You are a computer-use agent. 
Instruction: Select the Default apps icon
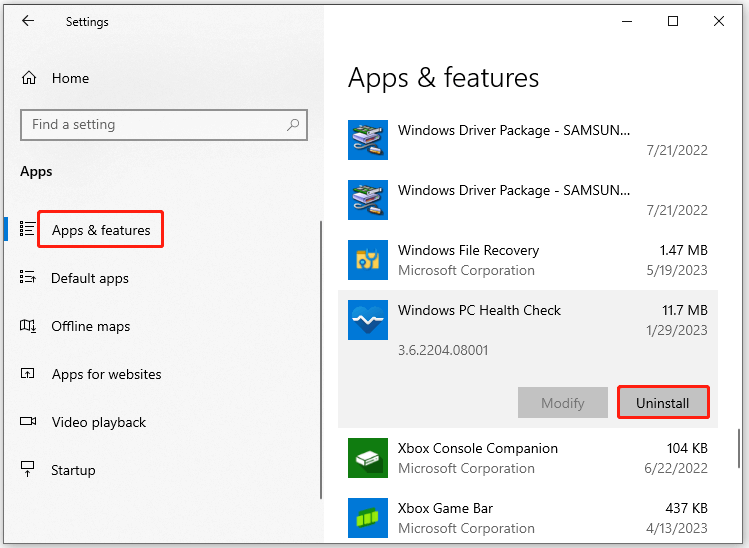coord(27,277)
